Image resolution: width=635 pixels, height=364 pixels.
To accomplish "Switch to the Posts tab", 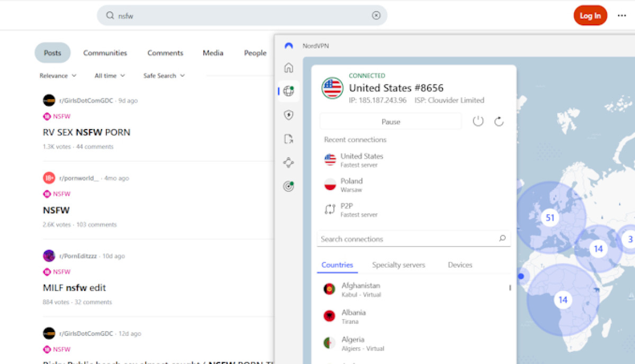I will coord(52,53).
